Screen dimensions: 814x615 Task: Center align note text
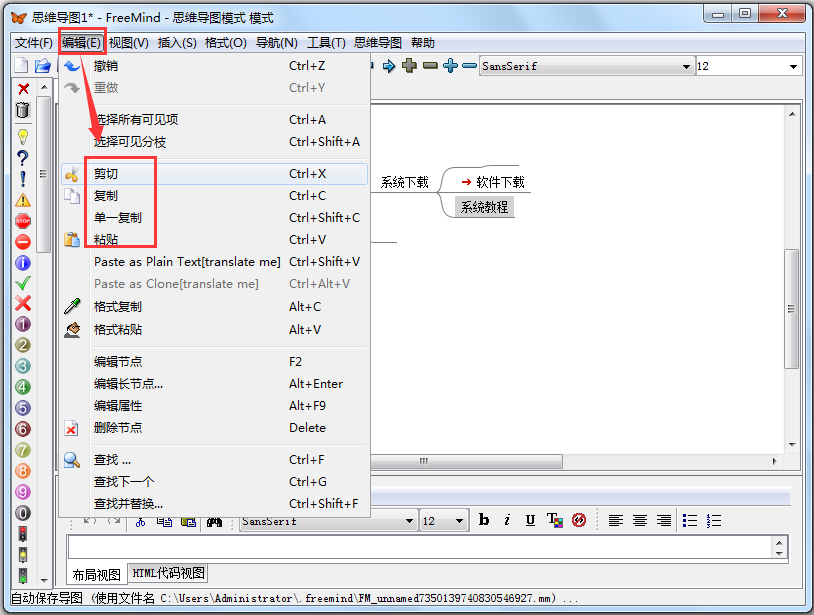pos(640,520)
